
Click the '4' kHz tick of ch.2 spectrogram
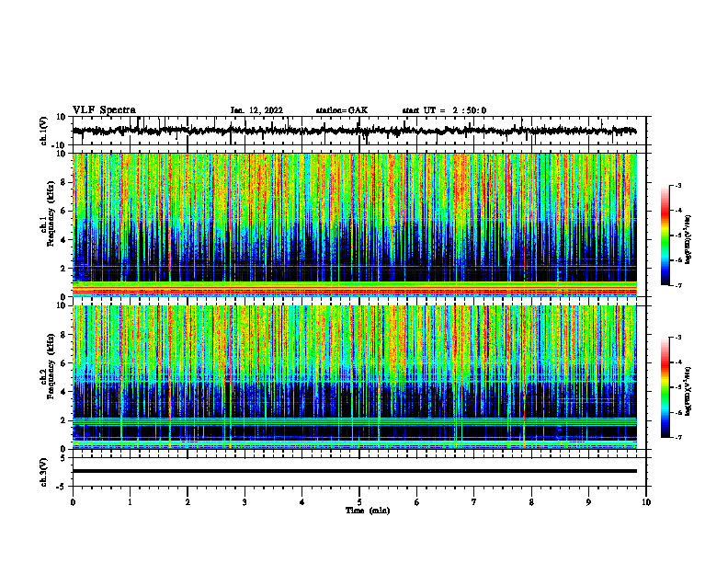64,392
